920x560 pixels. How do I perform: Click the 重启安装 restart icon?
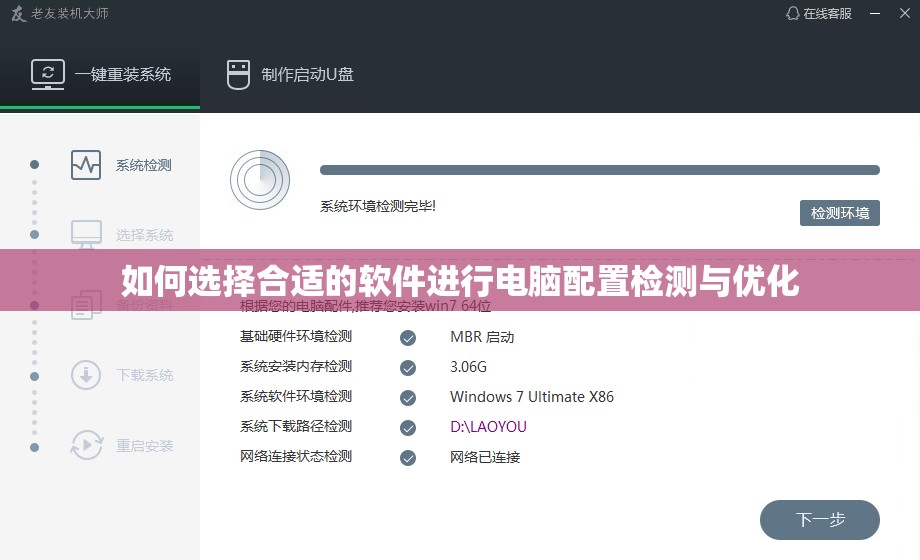86,445
